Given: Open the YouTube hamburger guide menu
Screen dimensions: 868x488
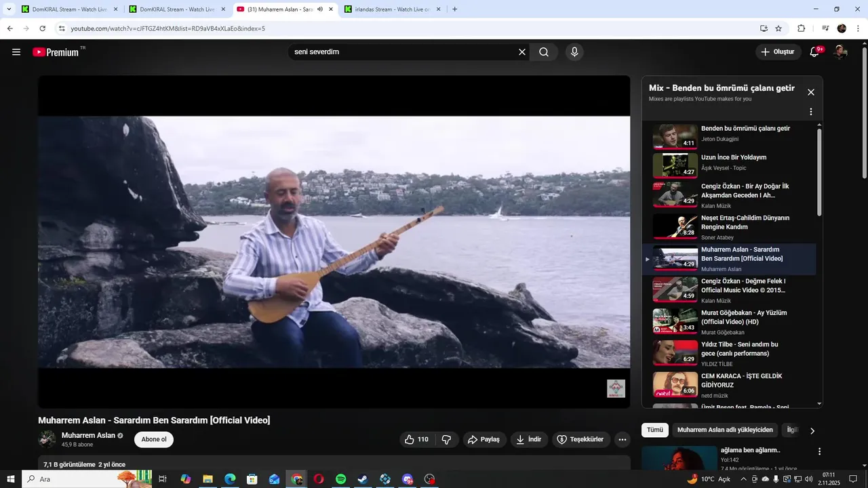Looking at the screenshot, I should pos(16,52).
